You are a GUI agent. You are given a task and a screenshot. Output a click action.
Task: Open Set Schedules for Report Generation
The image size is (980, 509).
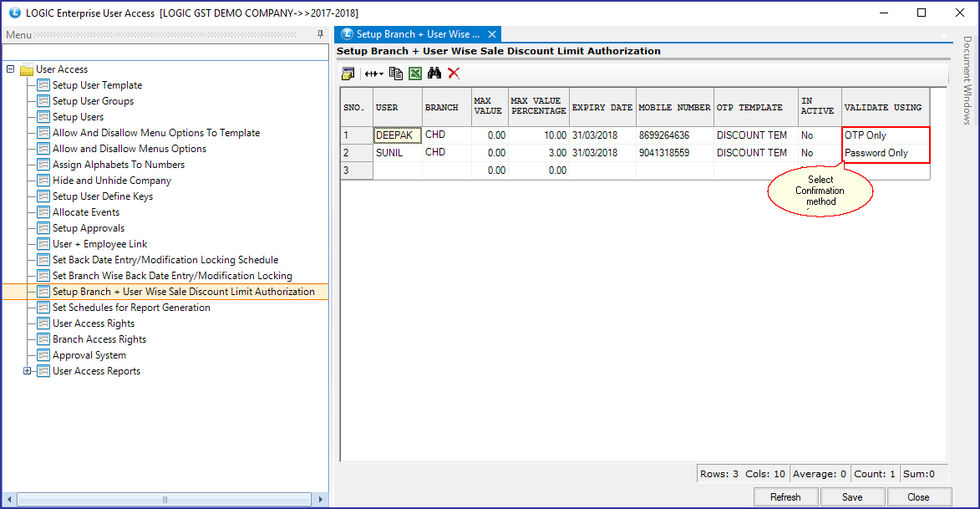point(131,308)
